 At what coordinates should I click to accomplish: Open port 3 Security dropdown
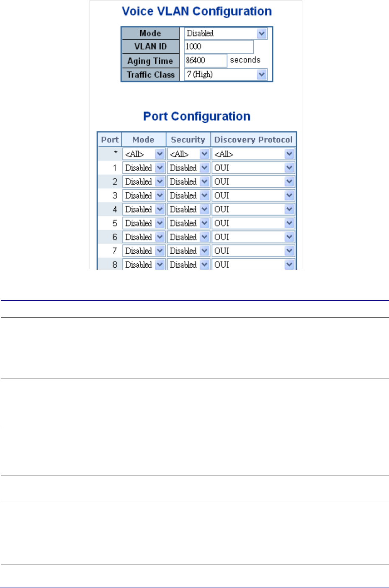click(x=189, y=196)
